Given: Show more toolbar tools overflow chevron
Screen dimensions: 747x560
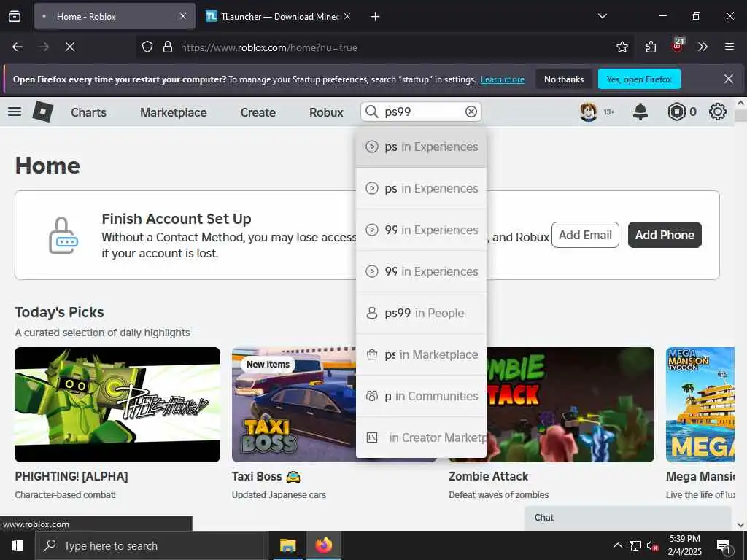Looking at the screenshot, I should point(703,47).
